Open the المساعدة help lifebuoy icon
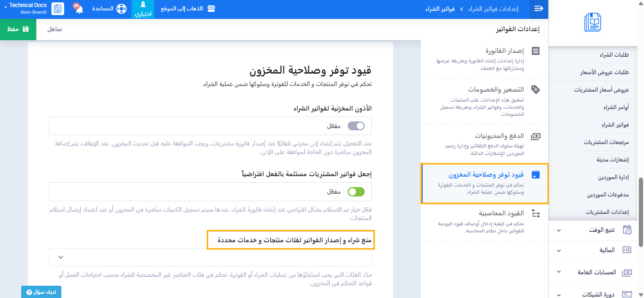The width and height of the screenshot is (644, 298). coord(122,9)
